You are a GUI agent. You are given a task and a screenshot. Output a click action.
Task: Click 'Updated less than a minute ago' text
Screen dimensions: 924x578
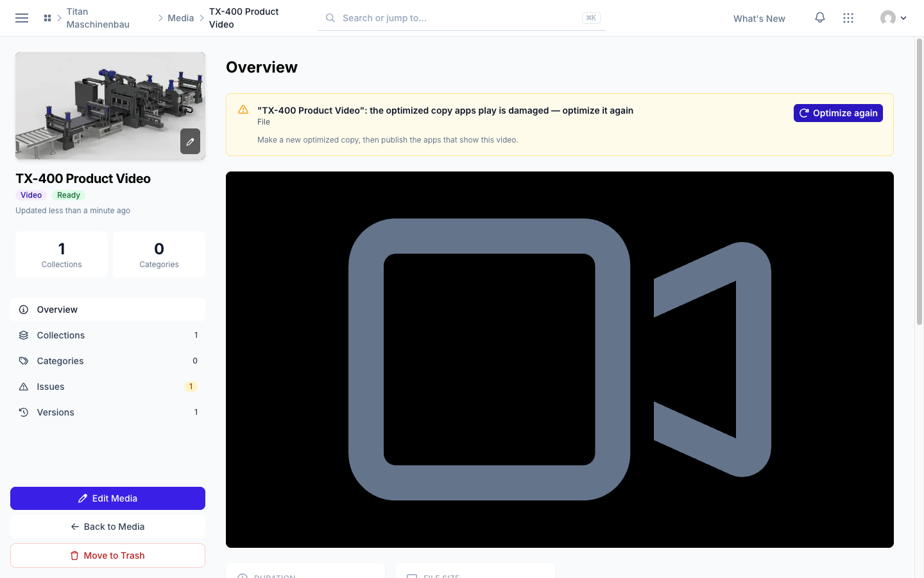tap(73, 211)
